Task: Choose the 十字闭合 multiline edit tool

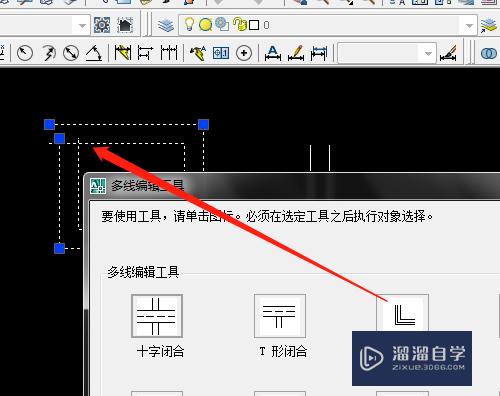Action: click(157, 316)
